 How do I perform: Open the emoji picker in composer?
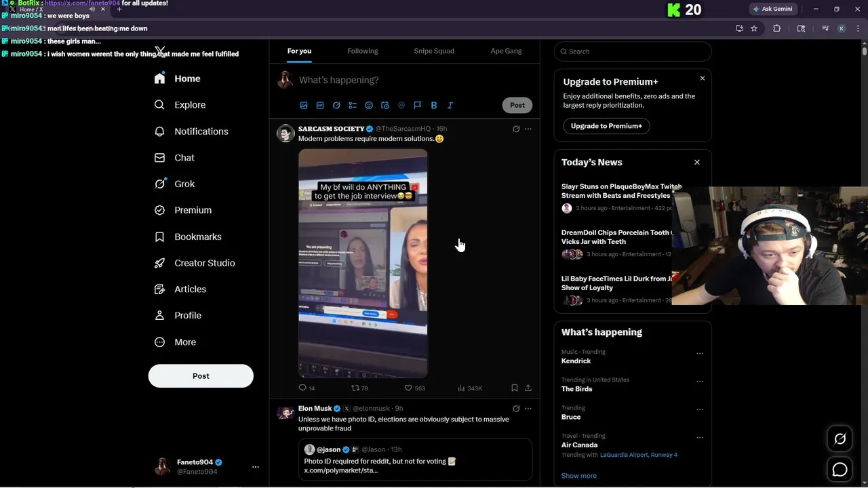tap(369, 105)
